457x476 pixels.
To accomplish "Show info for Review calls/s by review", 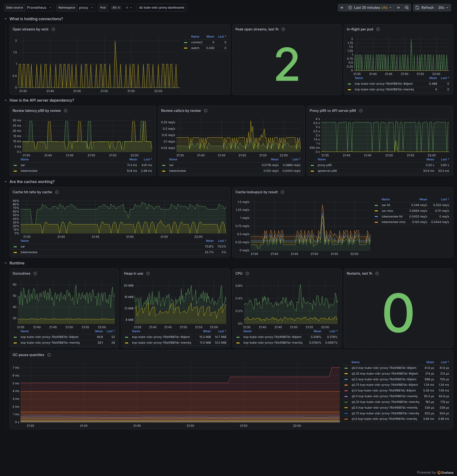I will [206, 111].
